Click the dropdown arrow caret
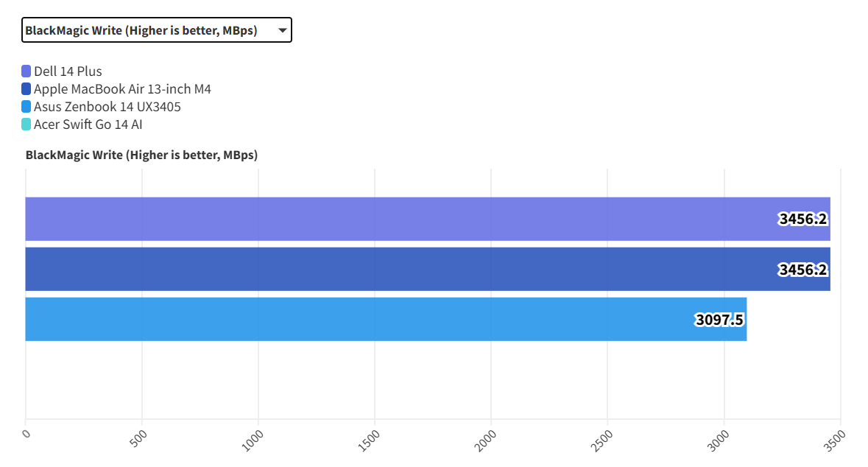Image resolution: width=868 pixels, height=467 pixels. 282,31
